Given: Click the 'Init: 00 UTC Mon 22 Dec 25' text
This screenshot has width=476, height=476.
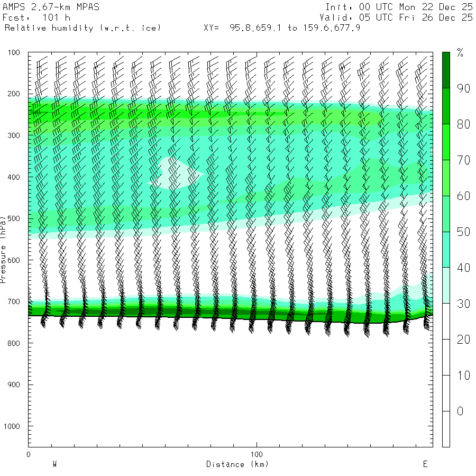Looking at the screenshot, I should [399, 7].
